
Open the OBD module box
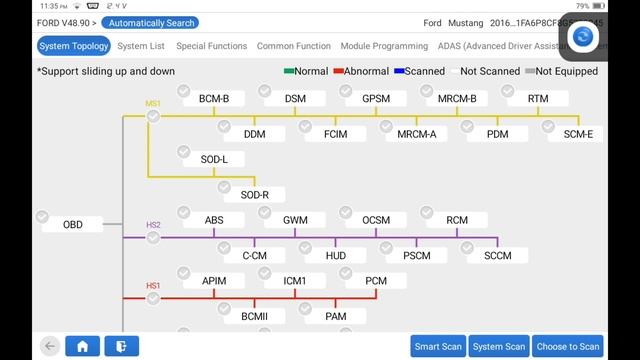[73, 224]
